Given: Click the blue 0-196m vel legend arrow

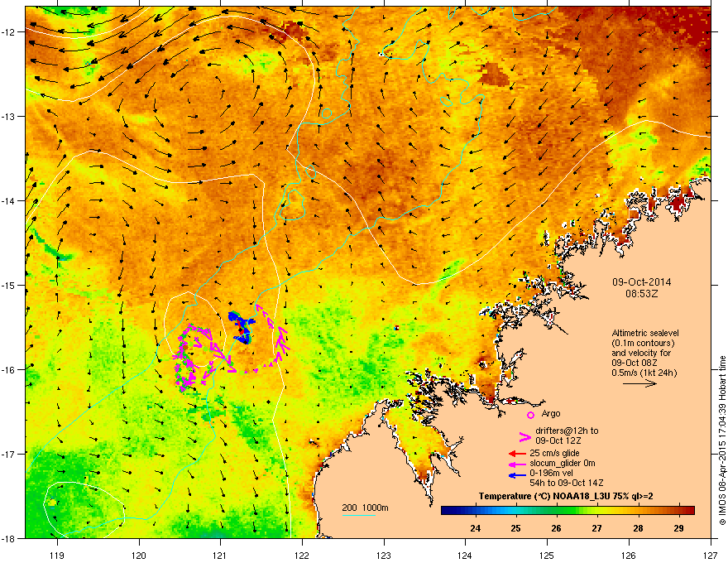Looking at the screenshot, I should [x=517, y=474].
